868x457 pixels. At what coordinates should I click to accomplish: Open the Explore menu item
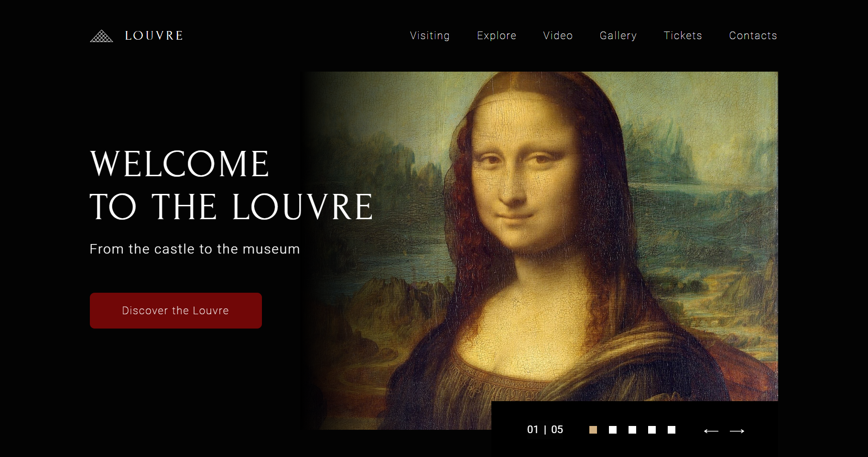point(497,36)
